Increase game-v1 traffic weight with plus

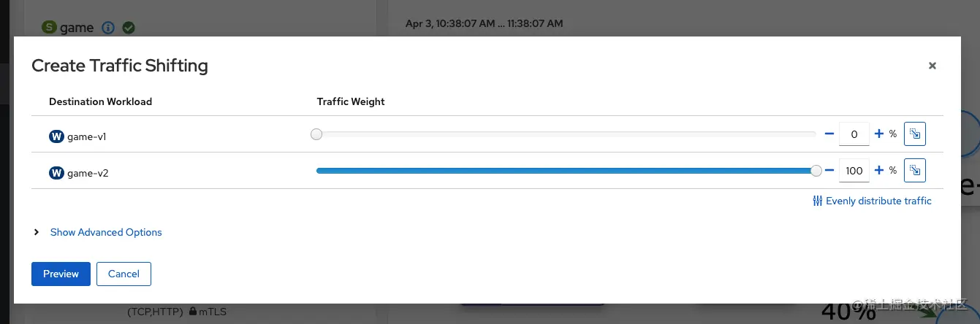(x=879, y=134)
